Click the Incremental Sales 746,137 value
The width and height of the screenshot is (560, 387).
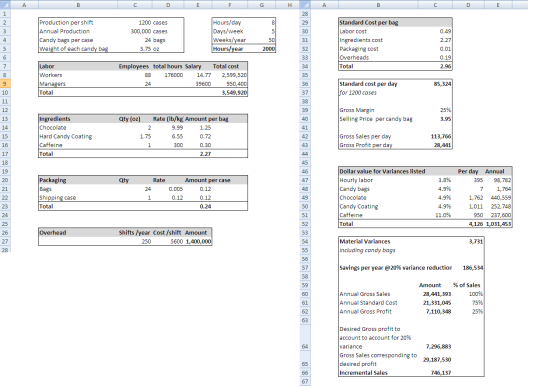(x=435, y=373)
